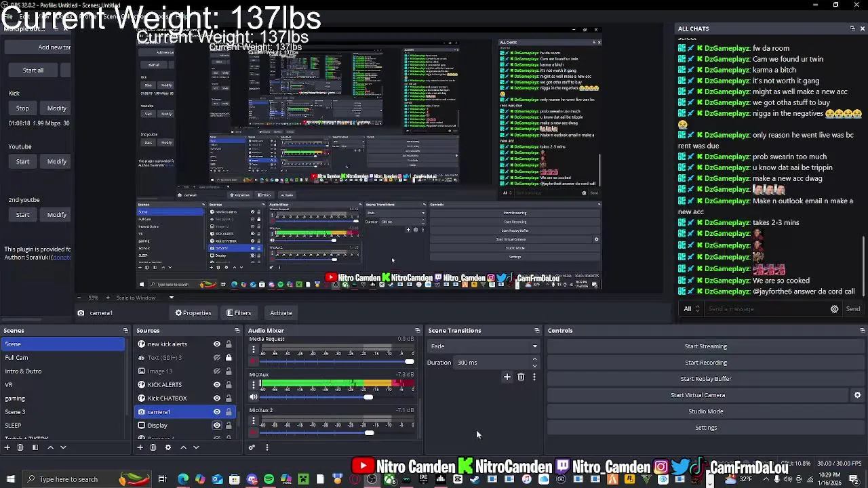
Task: Open source properties gear in Sources toolbar
Action: point(168,447)
